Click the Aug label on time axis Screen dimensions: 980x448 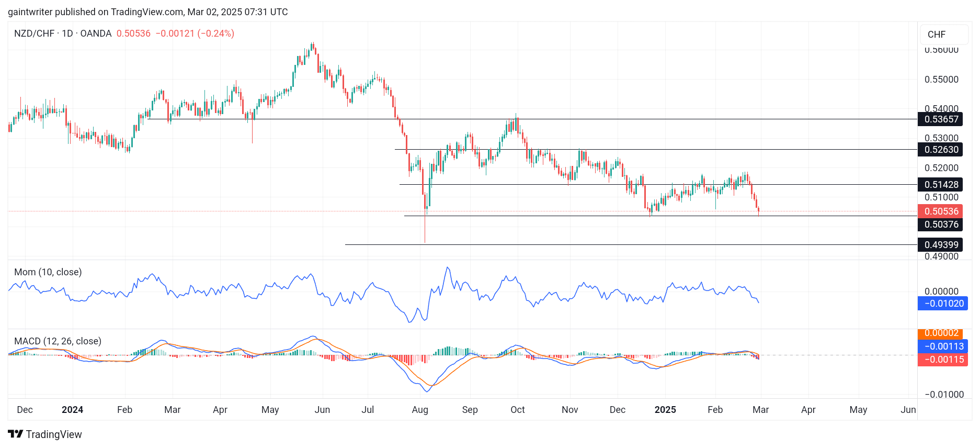point(420,410)
